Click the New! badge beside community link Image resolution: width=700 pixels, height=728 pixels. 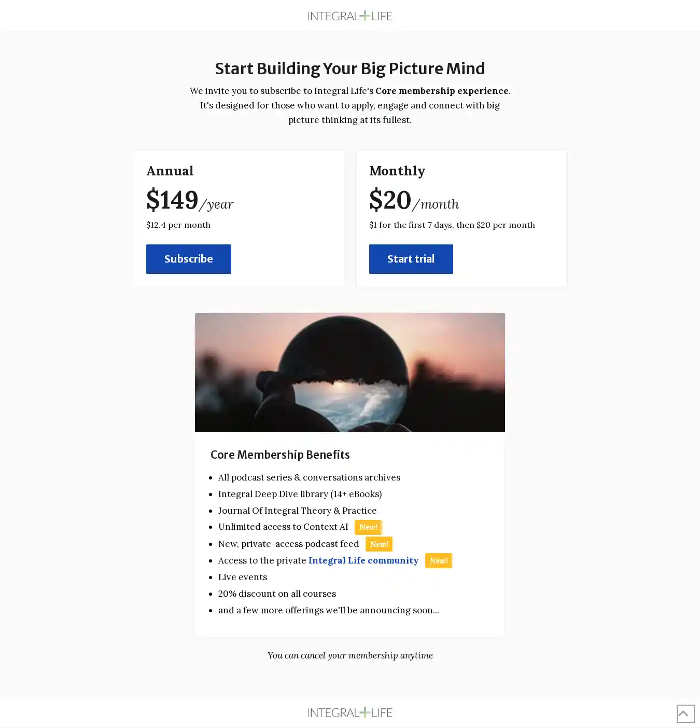[439, 560]
